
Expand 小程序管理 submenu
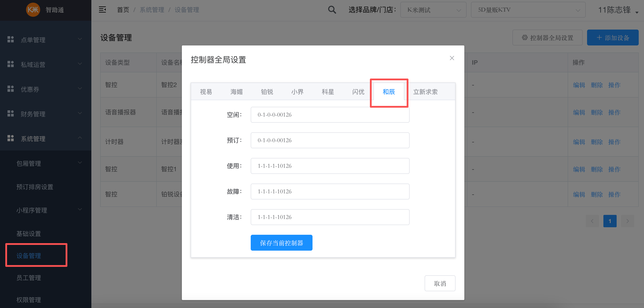click(80, 210)
